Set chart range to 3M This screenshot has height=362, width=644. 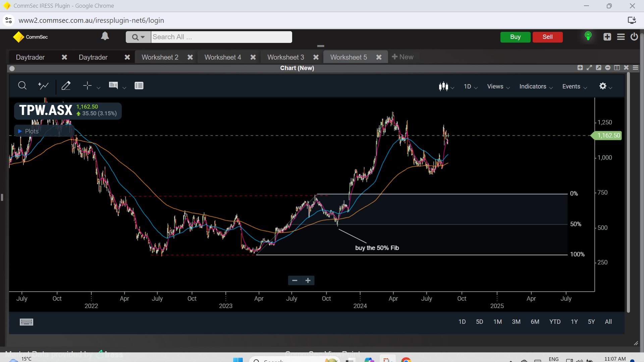click(x=516, y=322)
